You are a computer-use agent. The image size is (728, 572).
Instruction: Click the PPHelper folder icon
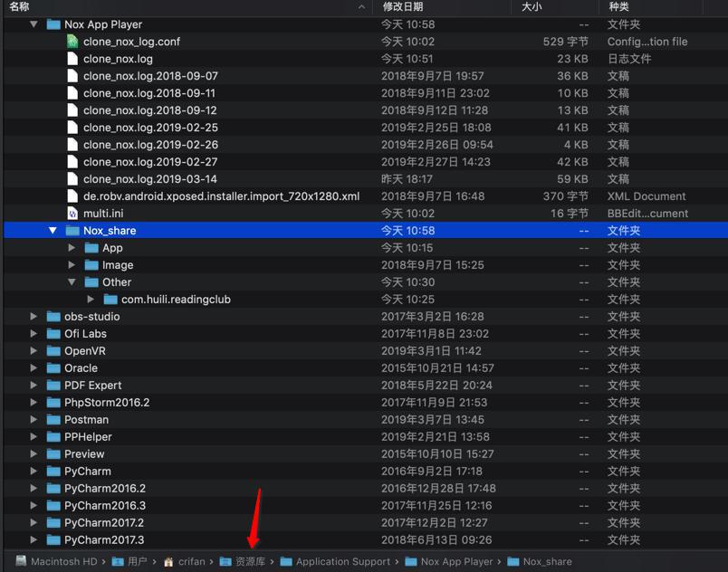click(x=53, y=436)
